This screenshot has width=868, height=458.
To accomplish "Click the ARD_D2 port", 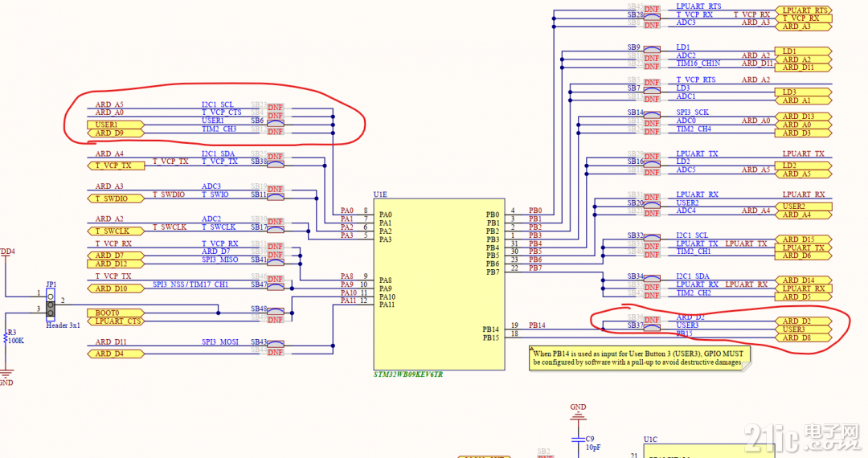I will tap(804, 321).
